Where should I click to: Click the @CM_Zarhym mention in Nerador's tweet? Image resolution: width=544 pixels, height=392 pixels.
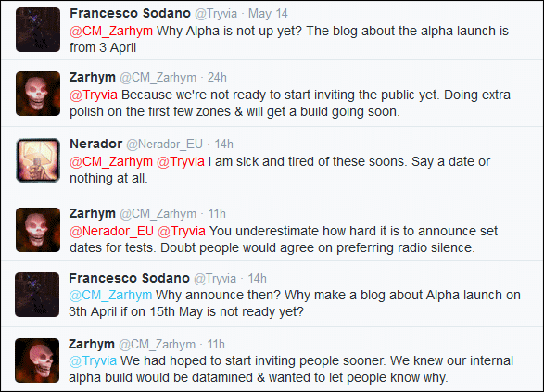point(111,161)
